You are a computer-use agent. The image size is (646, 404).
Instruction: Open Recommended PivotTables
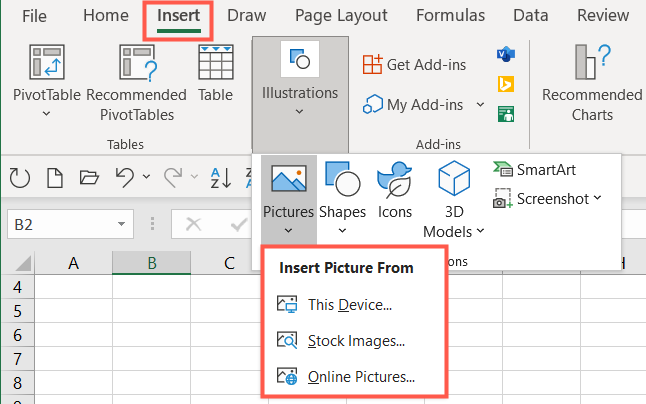coord(136,63)
